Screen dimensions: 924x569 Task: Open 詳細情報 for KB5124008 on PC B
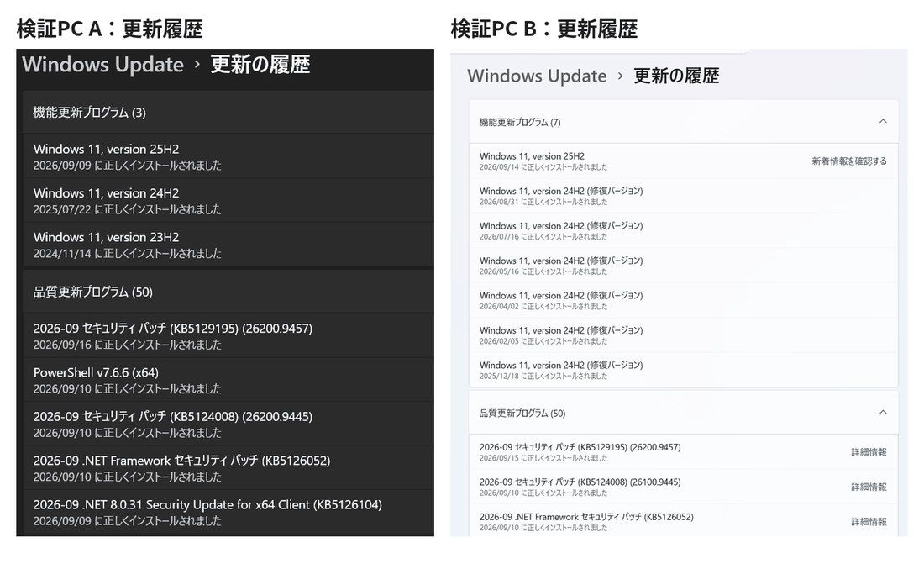click(x=869, y=487)
